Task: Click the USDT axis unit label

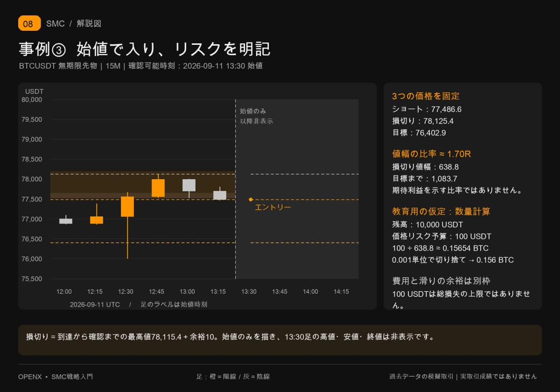Action: point(34,91)
